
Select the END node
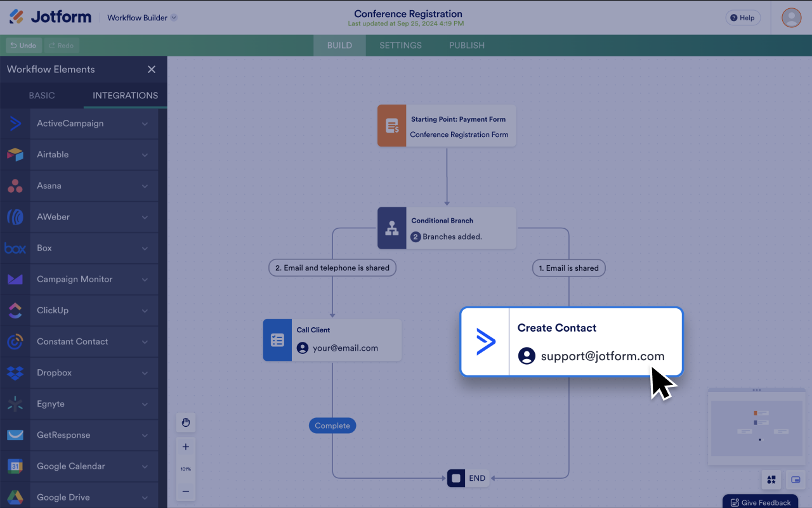[x=468, y=478]
